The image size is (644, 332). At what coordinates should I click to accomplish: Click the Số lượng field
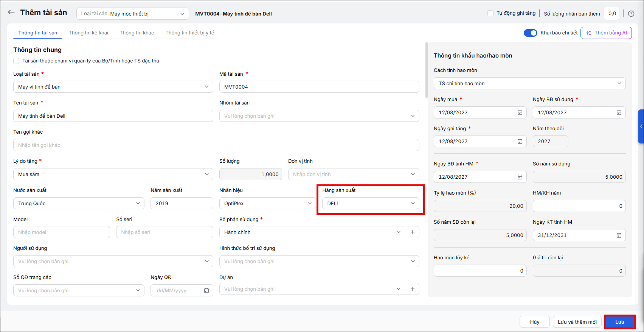click(x=251, y=174)
